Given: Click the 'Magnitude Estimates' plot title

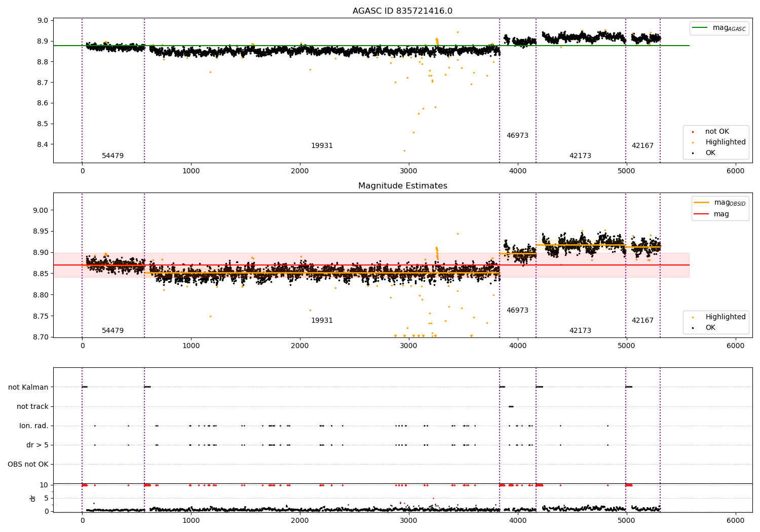Looking at the screenshot, I should click(402, 186).
